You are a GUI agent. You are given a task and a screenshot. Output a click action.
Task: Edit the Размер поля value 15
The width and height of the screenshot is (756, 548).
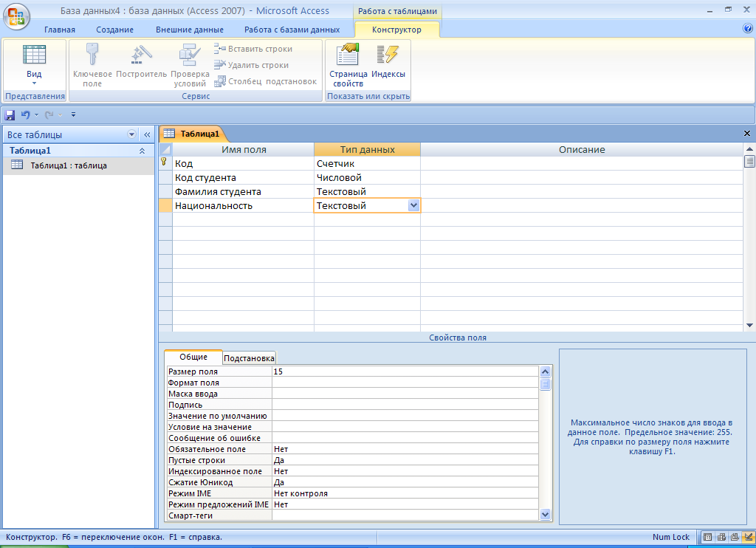[x=405, y=371]
